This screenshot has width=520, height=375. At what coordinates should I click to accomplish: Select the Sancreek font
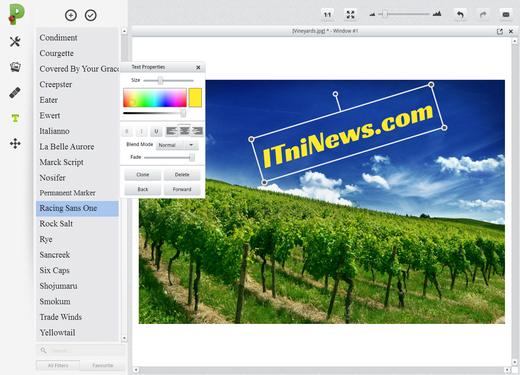77,255
